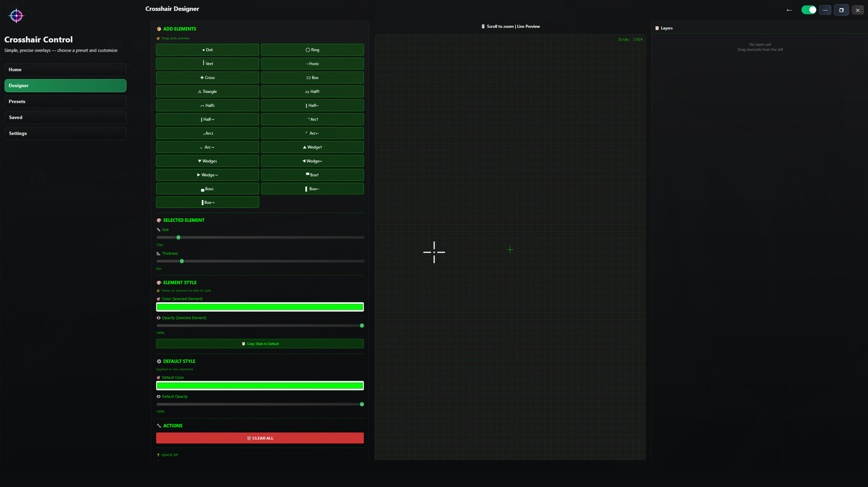Switch to the Saved crosshairs section
Screen dimensions: 868x487
65,117
